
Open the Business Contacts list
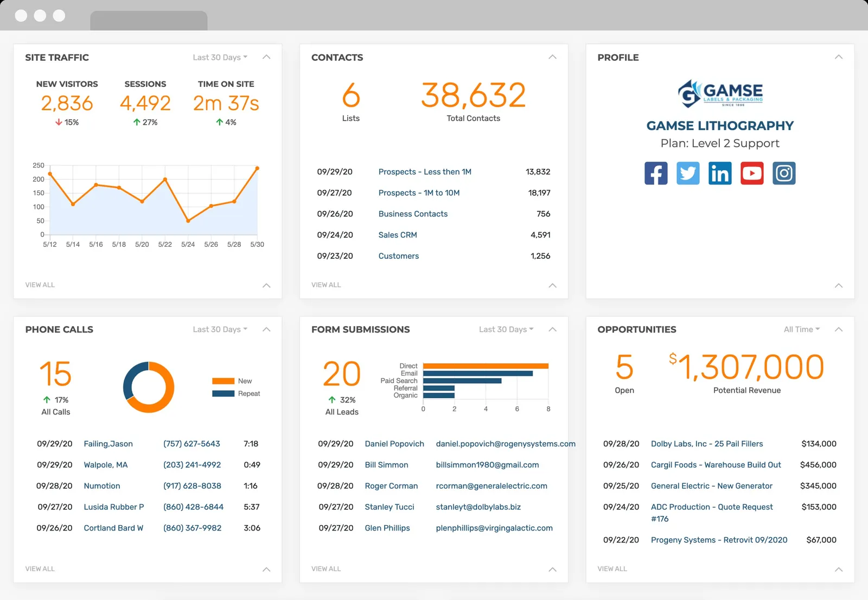(413, 214)
